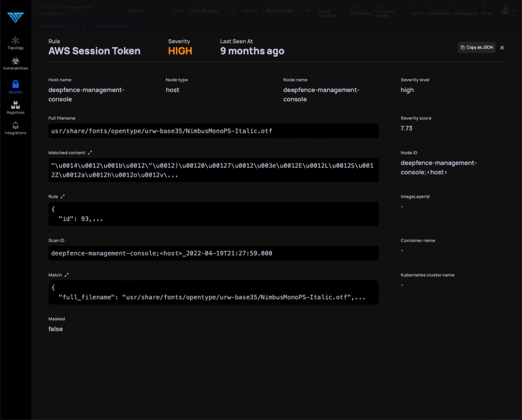
Task: Click the Deepfence logo in the sidebar
Action: [16, 18]
